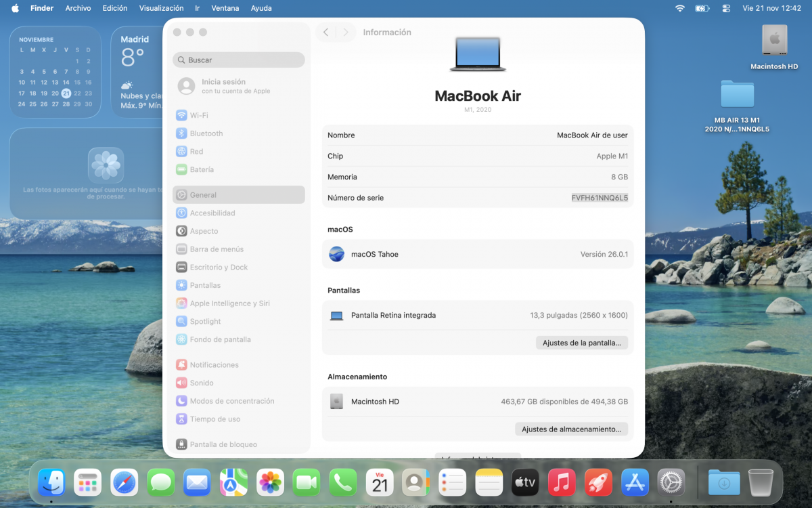Open Batería settings pane

(201, 169)
